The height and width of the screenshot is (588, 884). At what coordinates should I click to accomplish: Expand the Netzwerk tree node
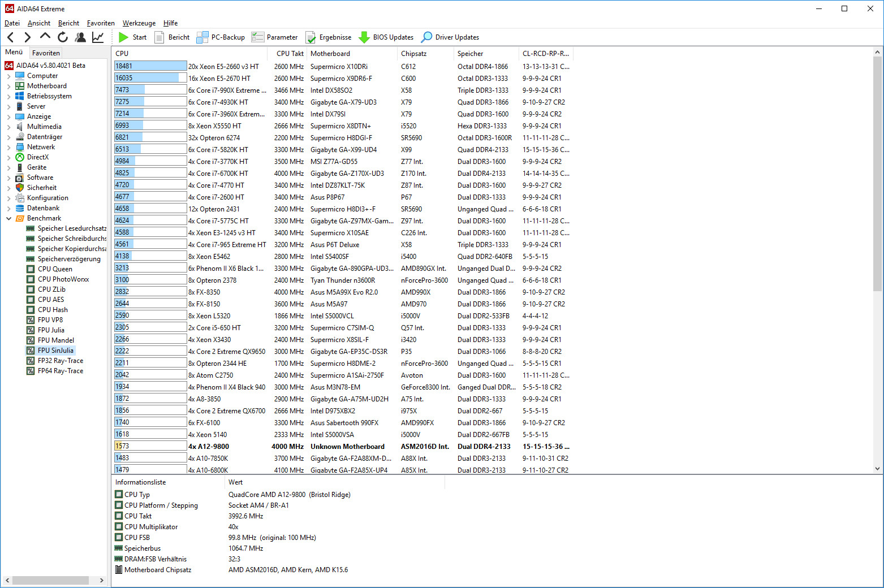click(x=8, y=147)
